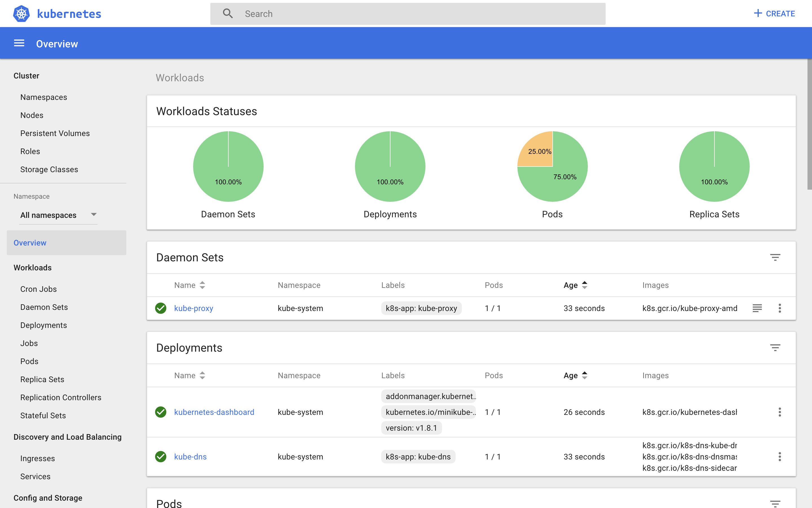
Task: Open Pods in sidebar
Action: [x=29, y=362]
